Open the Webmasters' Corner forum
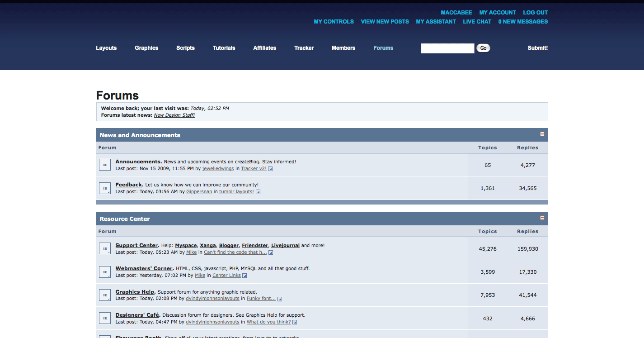Viewport: 644px width, 338px height. pos(144,269)
